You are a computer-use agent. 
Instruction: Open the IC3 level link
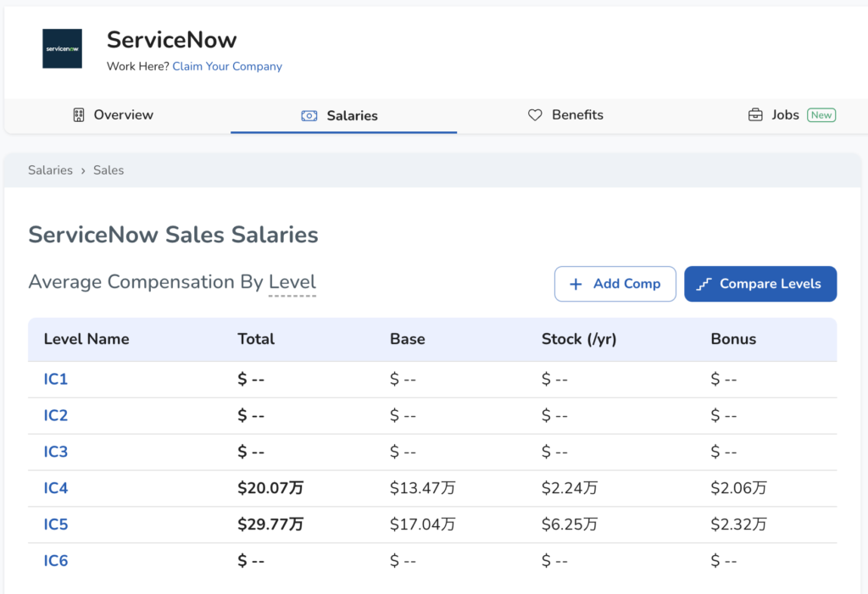click(56, 452)
